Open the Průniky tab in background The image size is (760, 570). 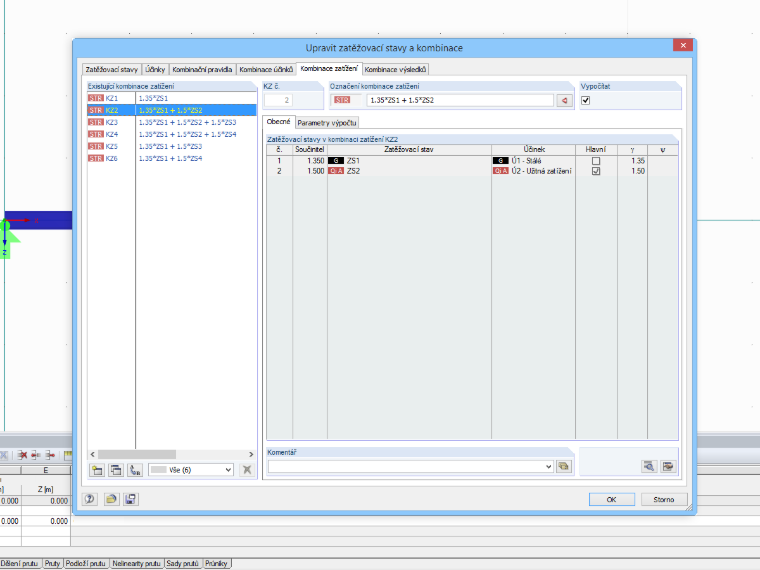pyautogui.click(x=216, y=563)
